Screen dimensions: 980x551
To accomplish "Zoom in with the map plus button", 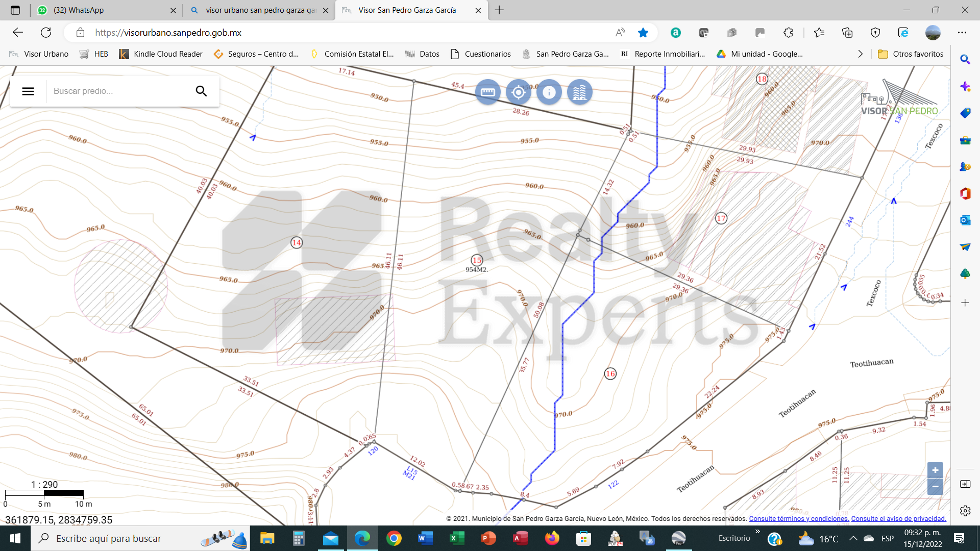I will point(935,470).
